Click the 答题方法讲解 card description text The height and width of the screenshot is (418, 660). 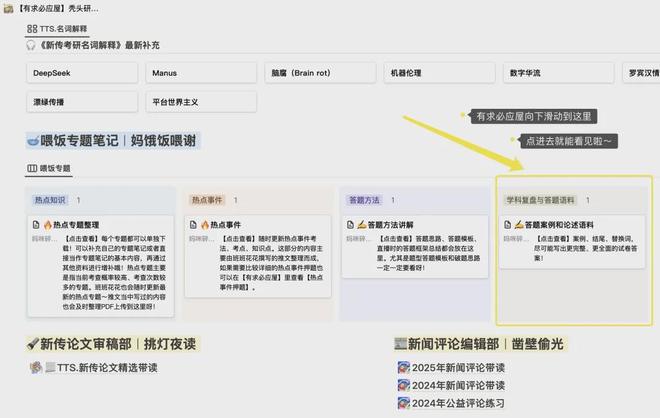428,253
